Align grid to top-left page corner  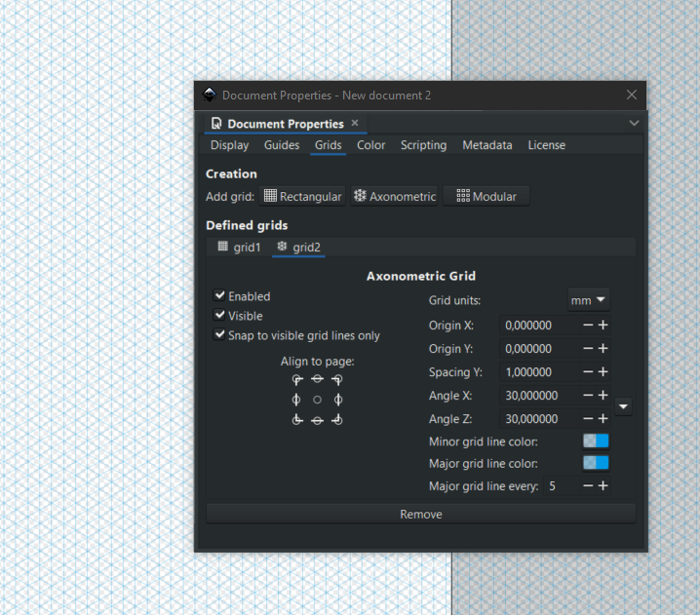(x=297, y=380)
